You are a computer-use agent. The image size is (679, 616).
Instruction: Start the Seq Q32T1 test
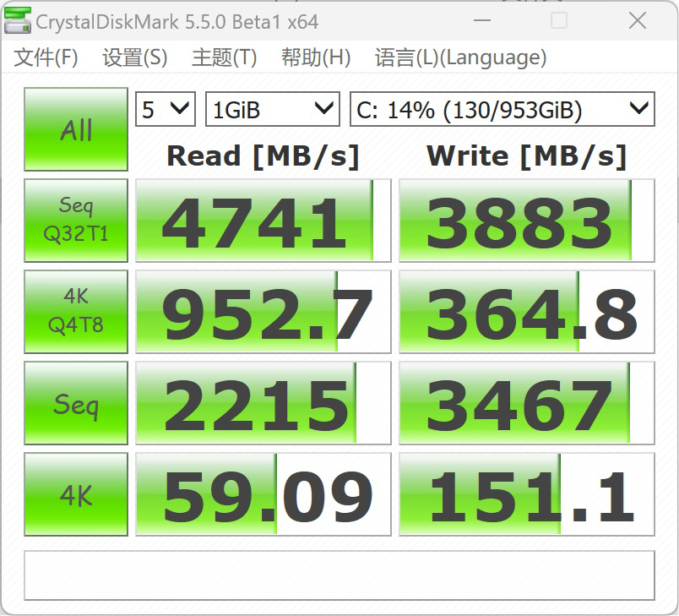[76, 220]
